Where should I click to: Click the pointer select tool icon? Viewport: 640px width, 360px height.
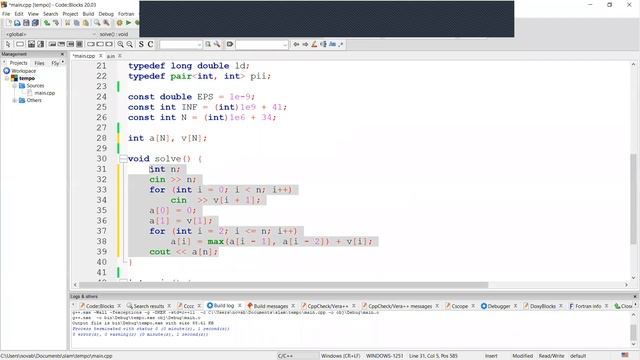pyautogui.click(x=8, y=44)
